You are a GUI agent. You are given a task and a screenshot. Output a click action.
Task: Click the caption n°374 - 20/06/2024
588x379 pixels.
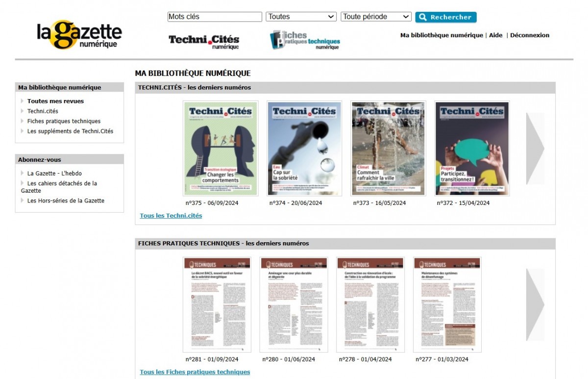coord(296,203)
